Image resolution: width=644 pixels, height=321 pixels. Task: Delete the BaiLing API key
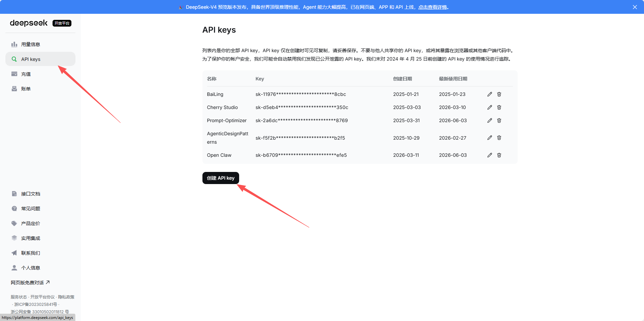499,94
